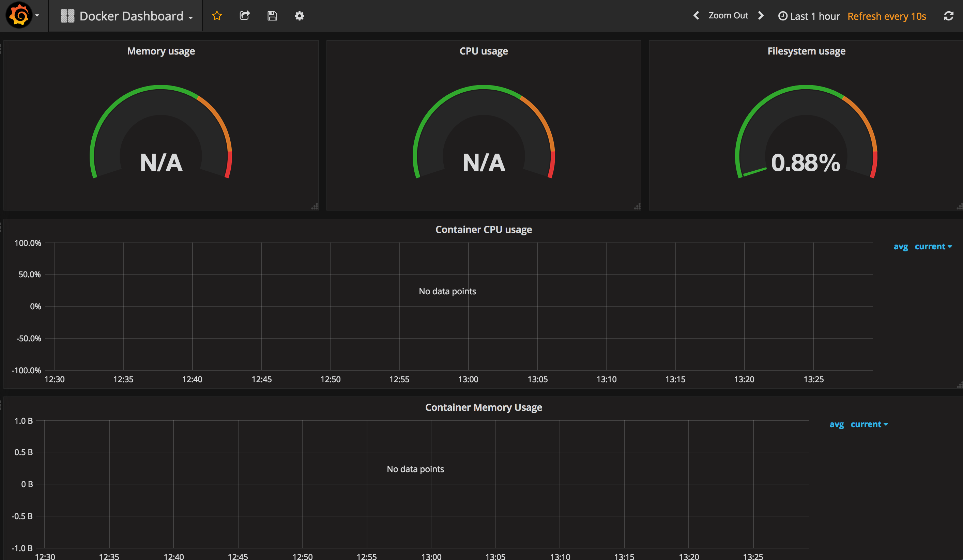This screenshot has height=560, width=963.
Task: Click Refresh every 10s interval link
Action: (887, 16)
